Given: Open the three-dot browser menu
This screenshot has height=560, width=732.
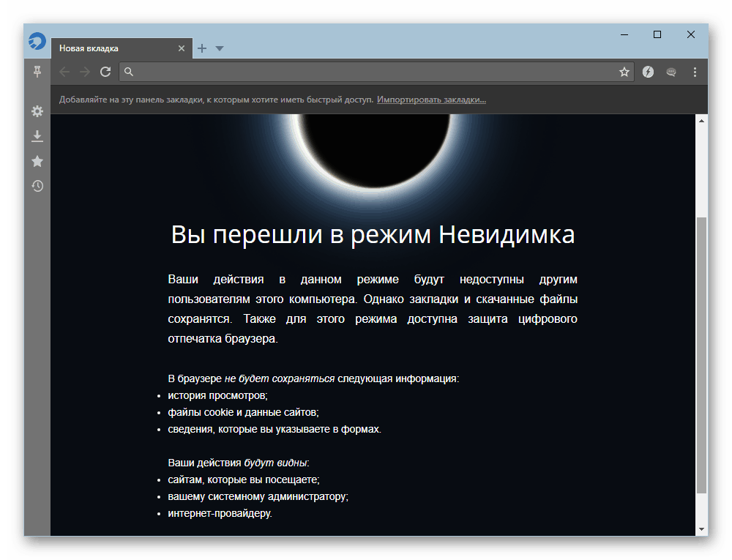Looking at the screenshot, I should (695, 72).
